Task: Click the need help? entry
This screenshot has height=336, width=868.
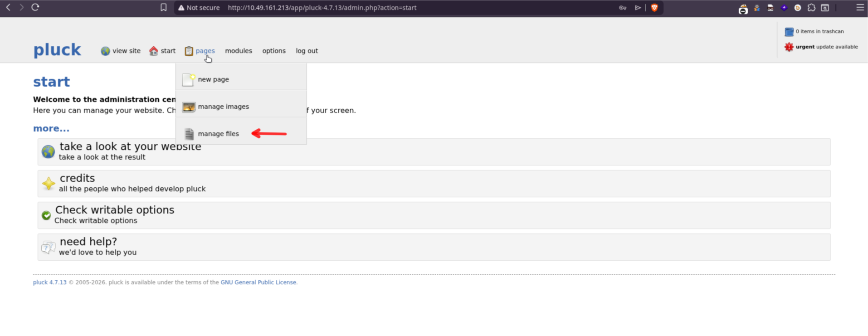Action: [x=434, y=247]
